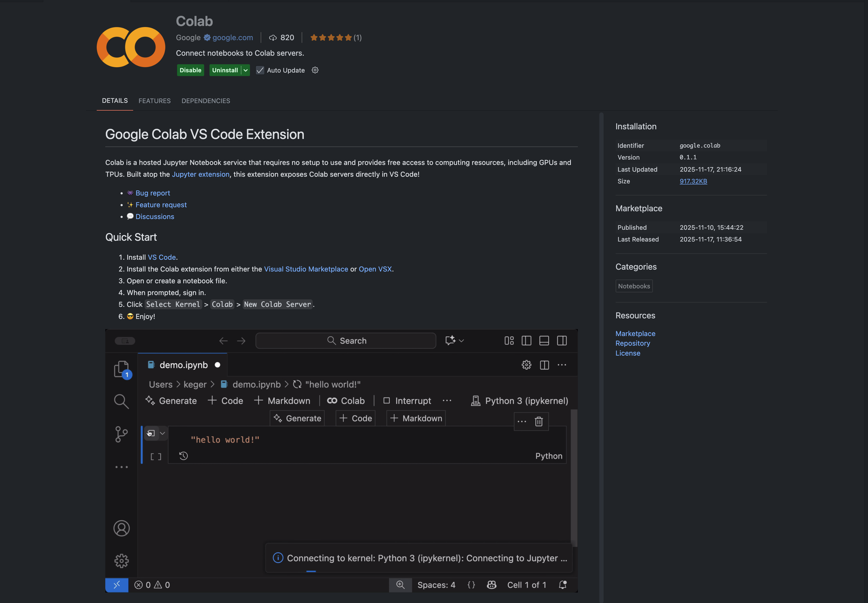Open the Jupyter extension link
Screen dimensions: 868x603
(x=200, y=174)
